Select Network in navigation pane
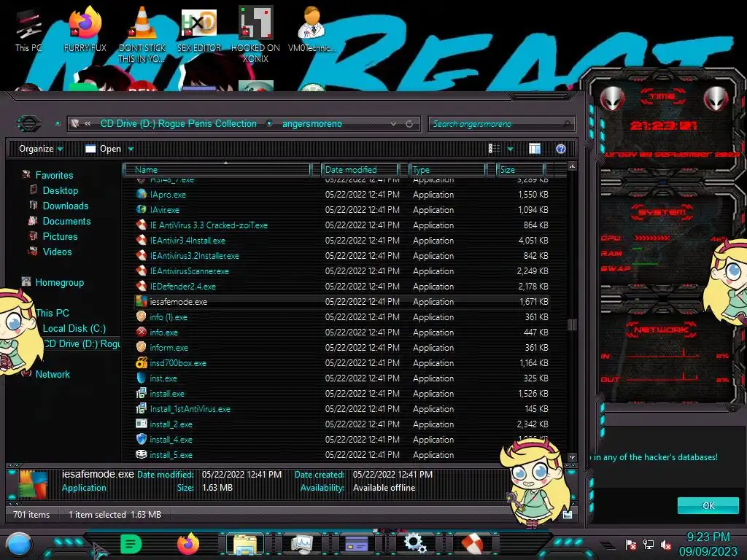Viewport: 747px width, 560px height. click(x=53, y=374)
